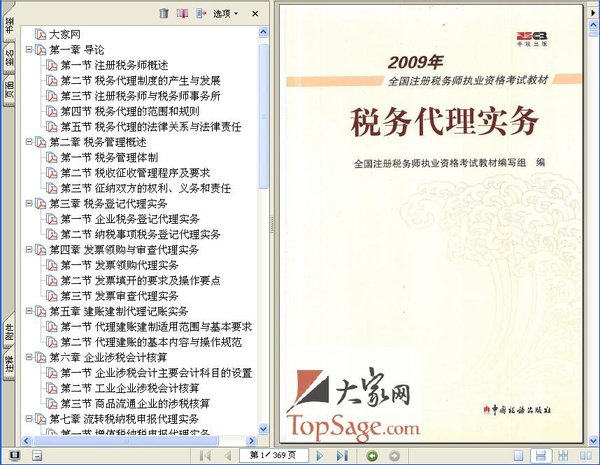
Task: Click the green previous view button
Action: coord(372,456)
